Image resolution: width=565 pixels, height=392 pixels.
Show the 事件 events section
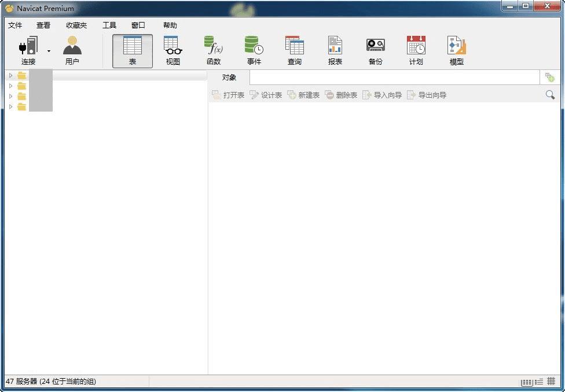pyautogui.click(x=254, y=51)
